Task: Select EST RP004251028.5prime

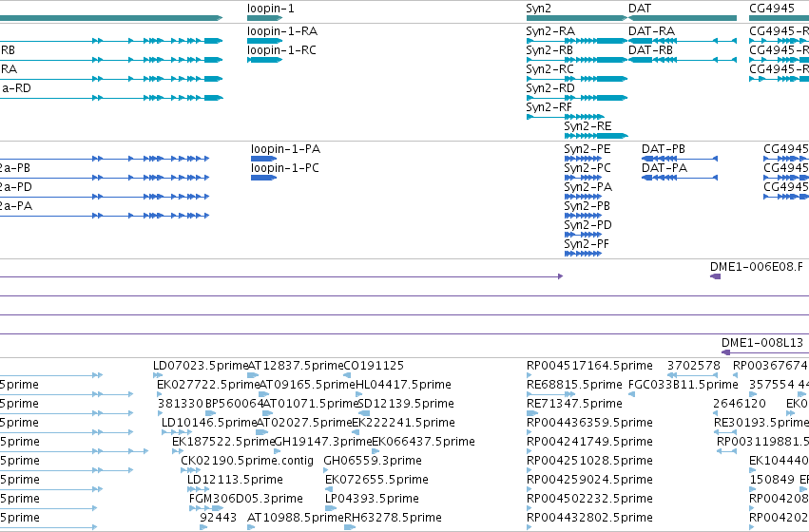Action: pyautogui.click(x=529, y=470)
